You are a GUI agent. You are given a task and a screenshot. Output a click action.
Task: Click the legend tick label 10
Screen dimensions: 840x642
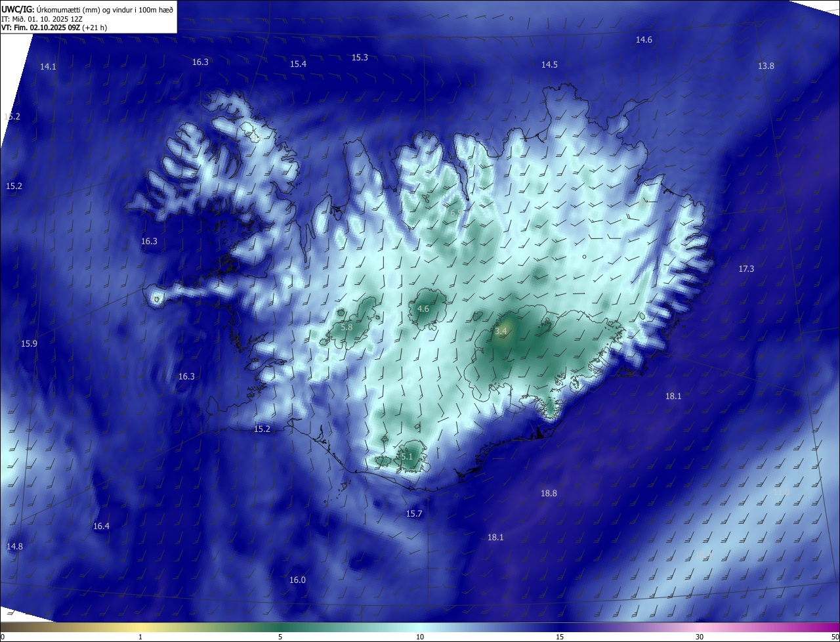click(420, 637)
